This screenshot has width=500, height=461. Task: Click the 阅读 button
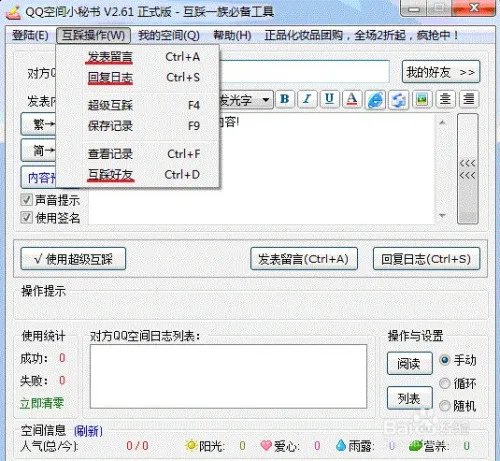pos(410,363)
